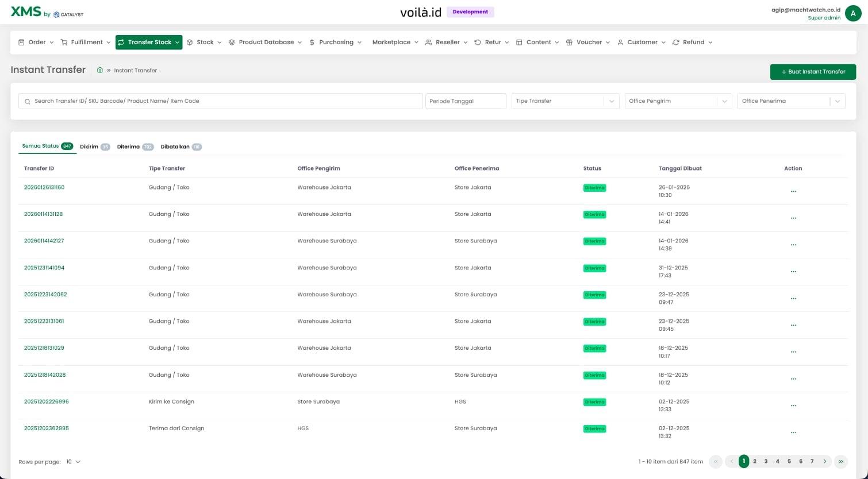868x479 pixels.
Task: Expand the Marketplace menu
Action: tap(395, 43)
